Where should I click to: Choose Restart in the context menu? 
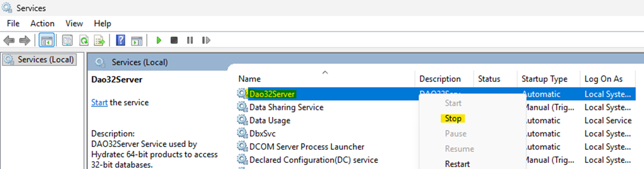(x=457, y=164)
